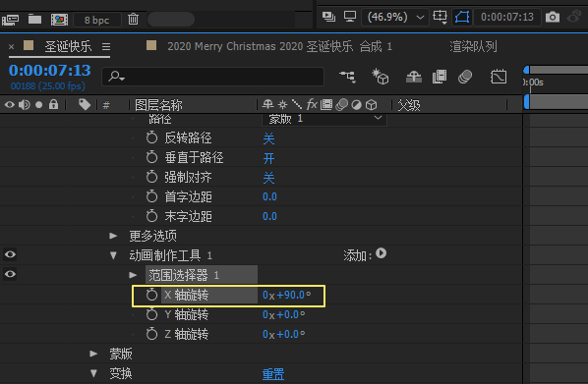Click the show snapshot icon
The image size is (588, 384).
pyautogui.click(x=574, y=17)
